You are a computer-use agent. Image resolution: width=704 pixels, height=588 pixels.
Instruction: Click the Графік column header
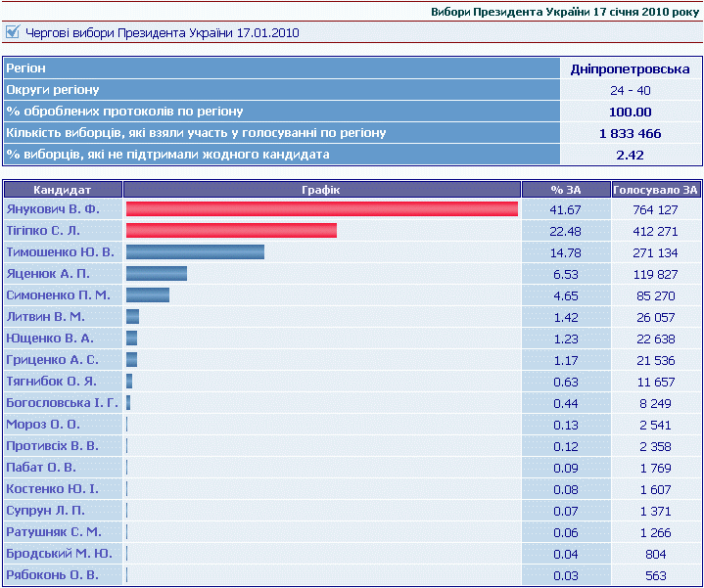(x=321, y=190)
